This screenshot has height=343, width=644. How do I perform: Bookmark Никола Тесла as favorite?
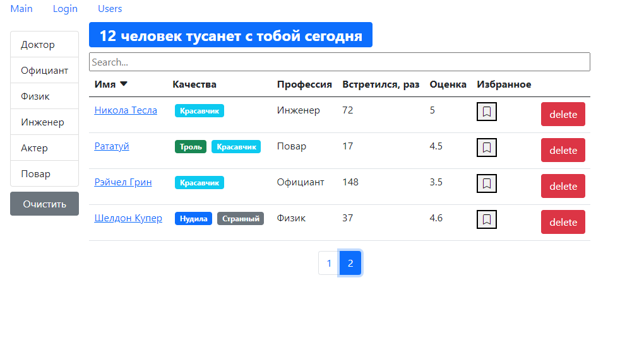486,112
